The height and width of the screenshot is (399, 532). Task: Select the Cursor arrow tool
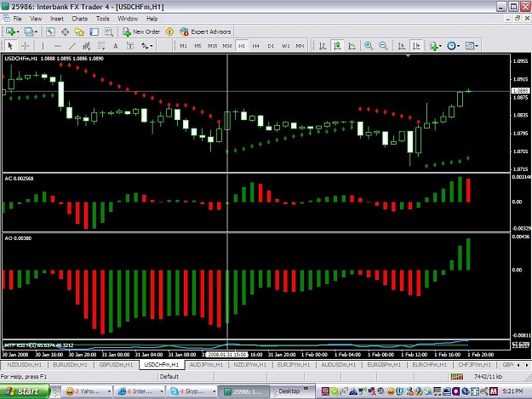tap(10, 46)
